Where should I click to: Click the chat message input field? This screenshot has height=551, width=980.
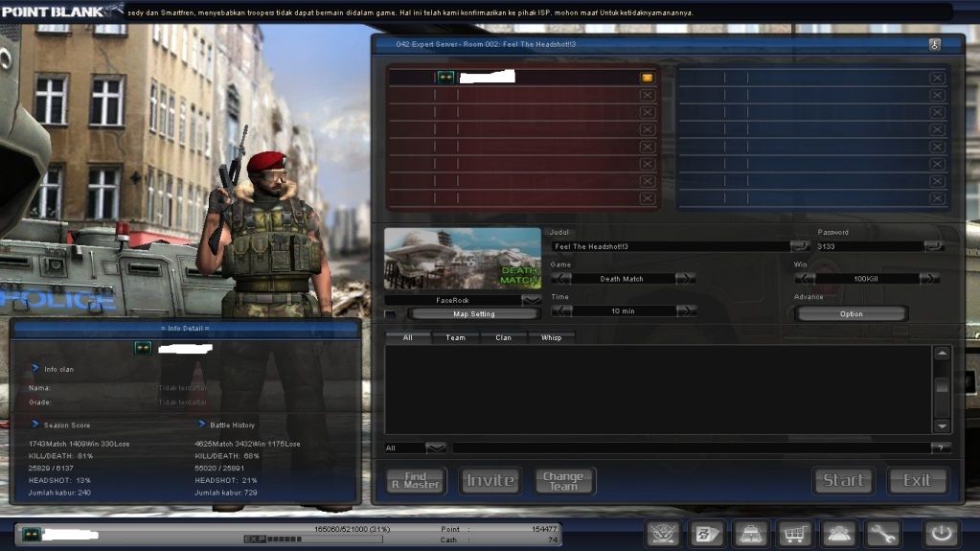click(x=692, y=448)
